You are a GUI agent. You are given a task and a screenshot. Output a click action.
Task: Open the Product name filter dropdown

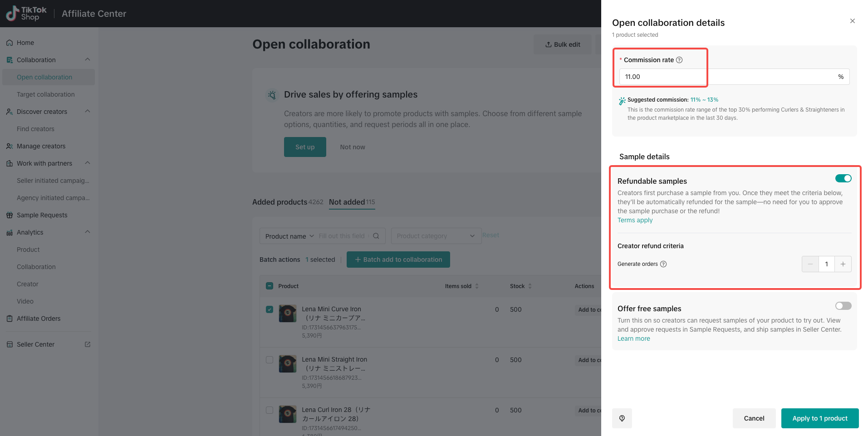click(289, 236)
